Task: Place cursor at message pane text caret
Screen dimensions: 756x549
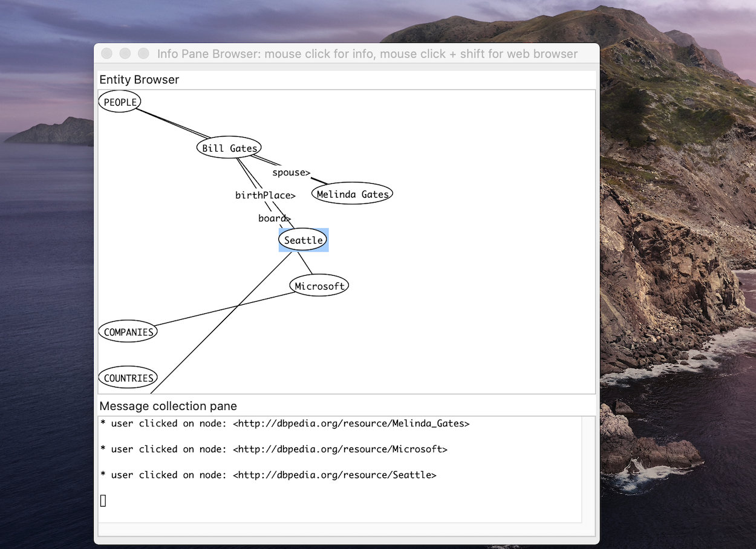Action: tap(103, 501)
